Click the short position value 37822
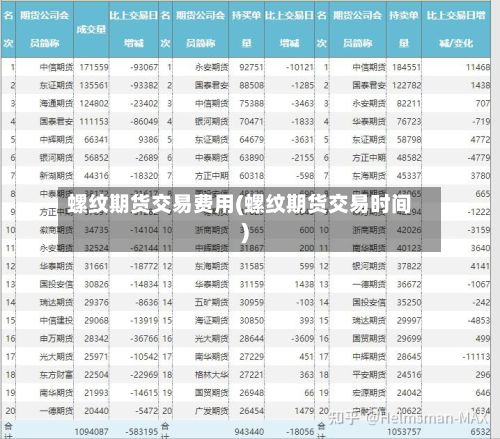This screenshot has height=439, width=500. (x=409, y=266)
